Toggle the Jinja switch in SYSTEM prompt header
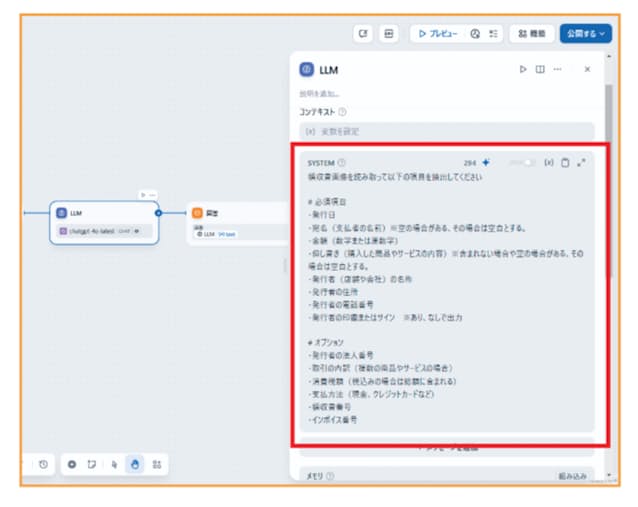The image size is (638, 507). point(526,162)
